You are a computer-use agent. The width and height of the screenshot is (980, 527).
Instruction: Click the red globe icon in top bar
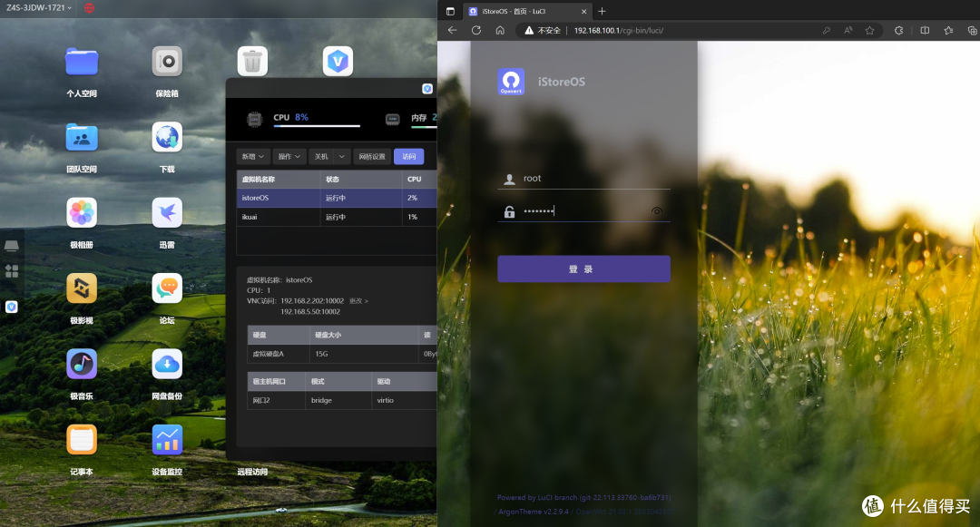pyautogui.click(x=89, y=8)
